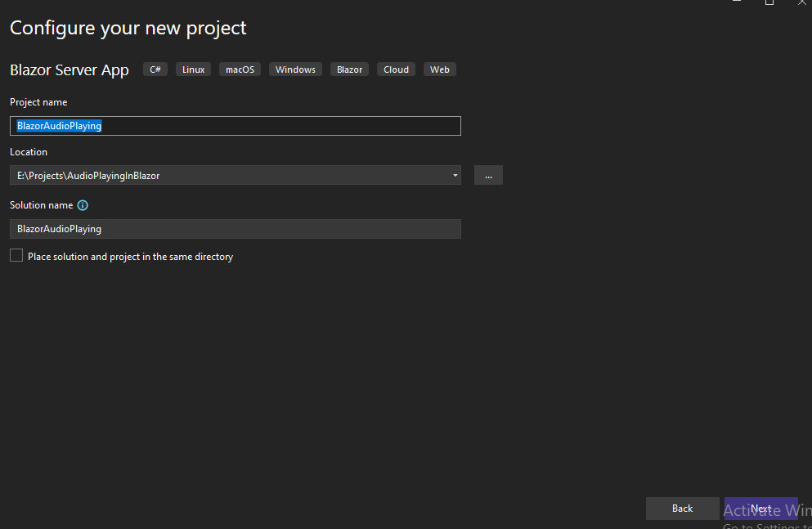Maximize the project configuration window

click(769, 2)
